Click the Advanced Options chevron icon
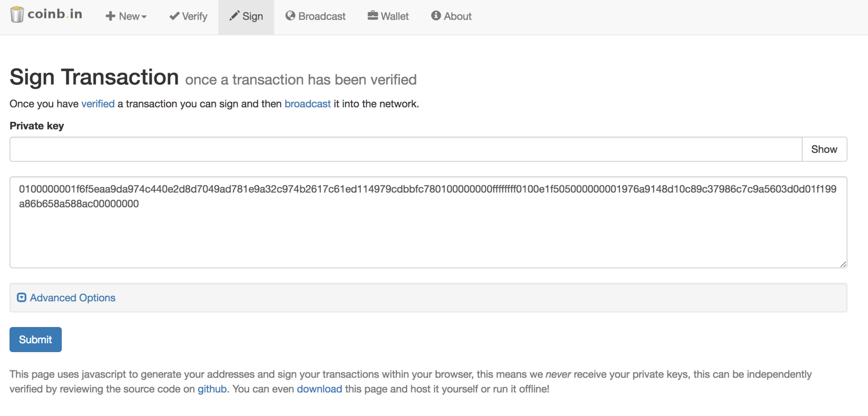The width and height of the screenshot is (868, 416). [x=22, y=298]
